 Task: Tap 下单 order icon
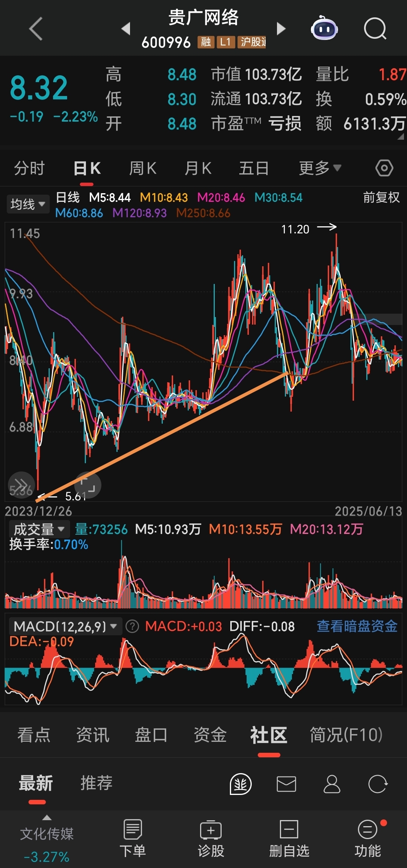tap(133, 838)
